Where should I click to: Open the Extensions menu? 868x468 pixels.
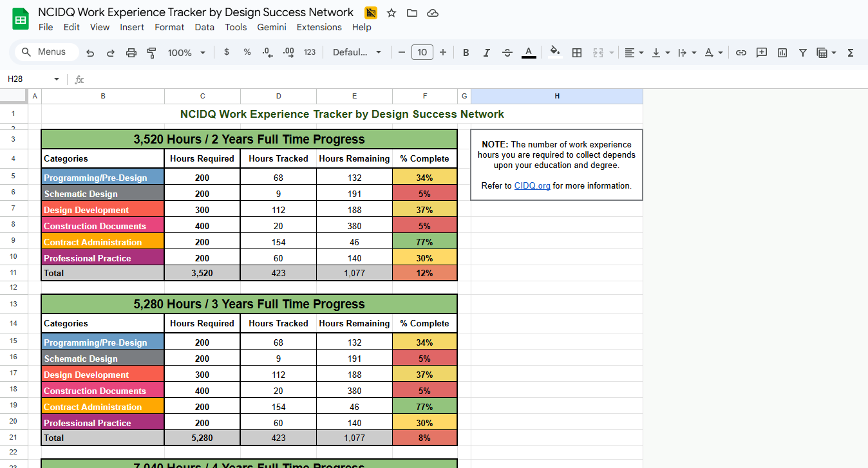[x=319, y=27]
